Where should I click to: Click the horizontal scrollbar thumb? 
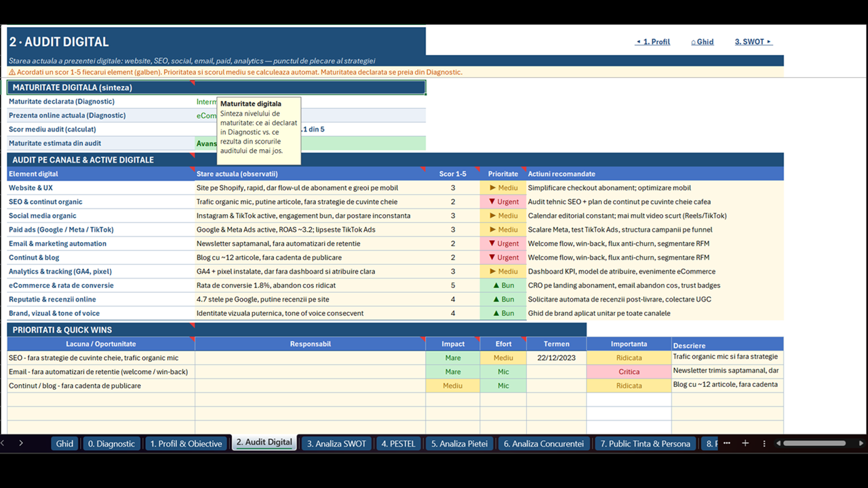(814, 443)
